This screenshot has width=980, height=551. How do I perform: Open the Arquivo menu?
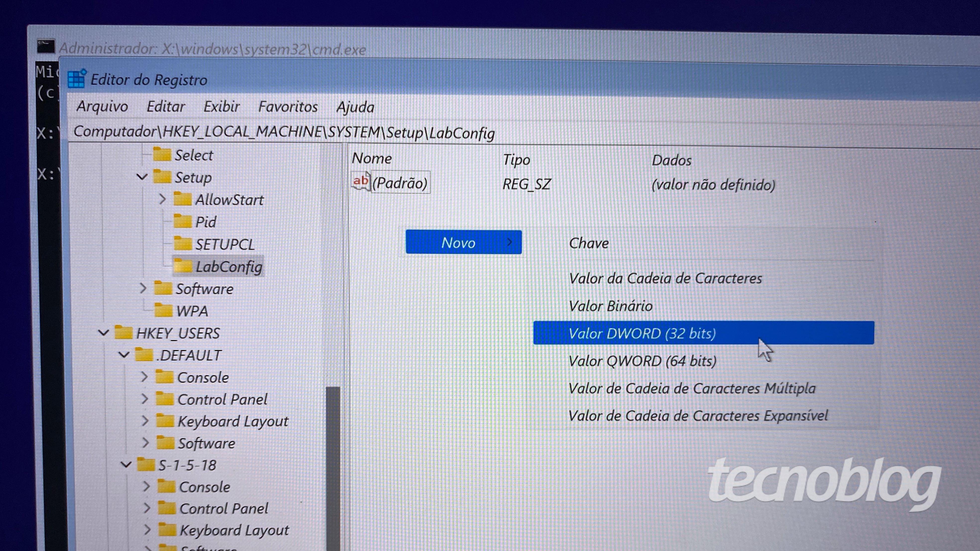pos(102,106)
